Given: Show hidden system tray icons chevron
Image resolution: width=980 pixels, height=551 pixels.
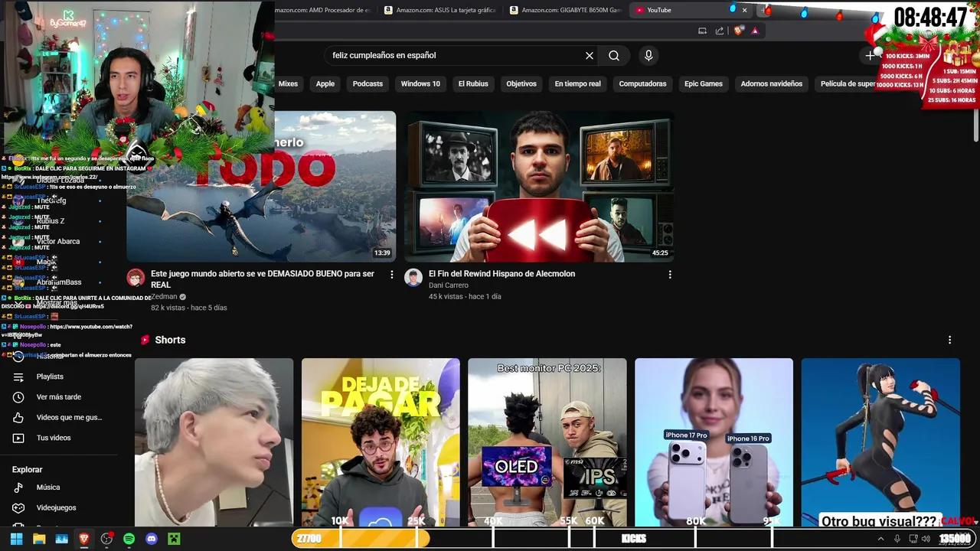Looking at the screenshot, I should (880, 539).
